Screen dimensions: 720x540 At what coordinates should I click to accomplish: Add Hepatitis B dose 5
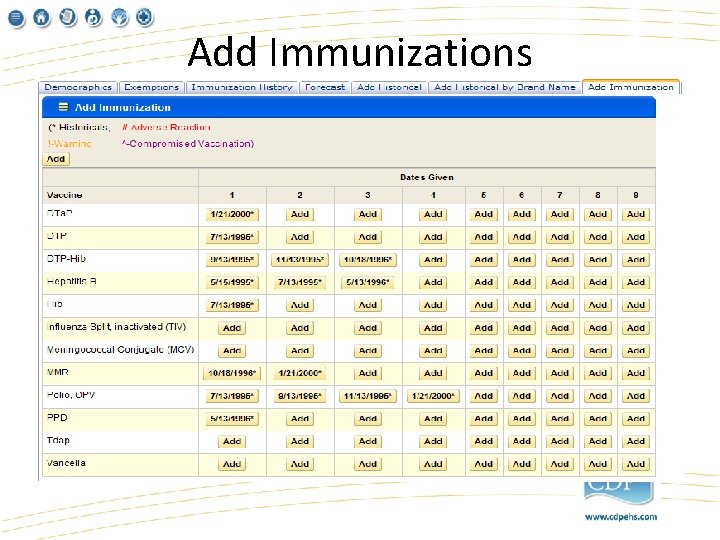[484, 282]
